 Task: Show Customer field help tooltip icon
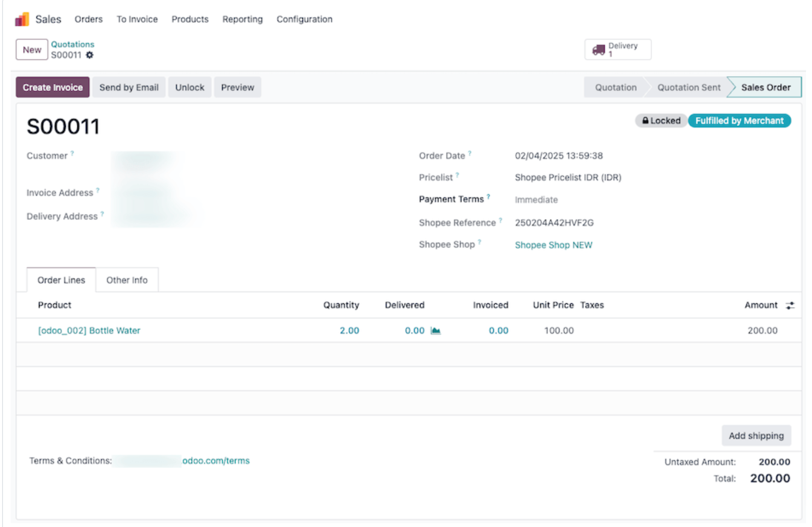(x=72, y=153)
